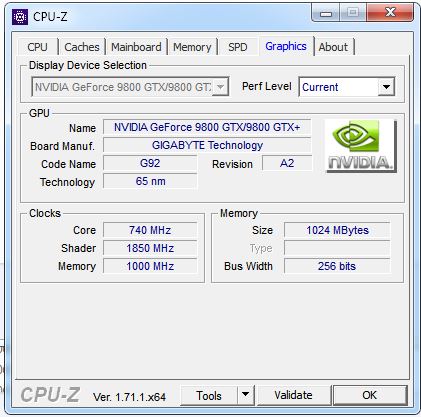The height and width of the screenshot is (417, 421).
Task: Click the CPU-Z title bar icon
Action: [x=20, y=17]
